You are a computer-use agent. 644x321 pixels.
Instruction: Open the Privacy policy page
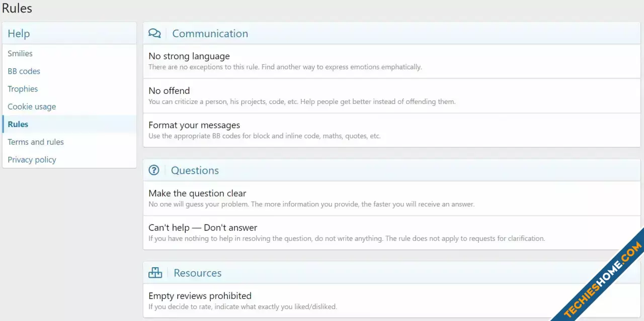point(32,160)
